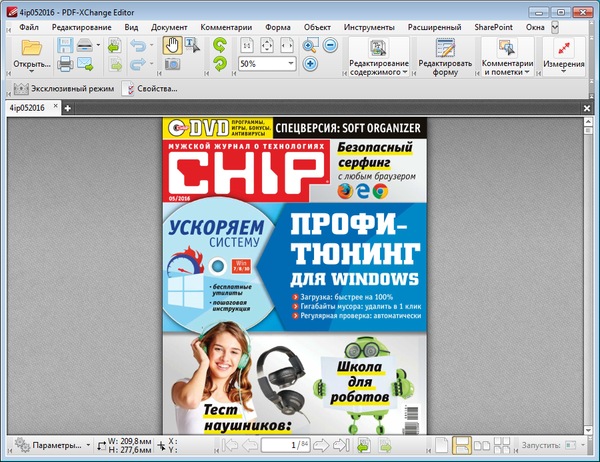
Task: Open the zoom level 50% dropdown
Action: click(290, 64)
